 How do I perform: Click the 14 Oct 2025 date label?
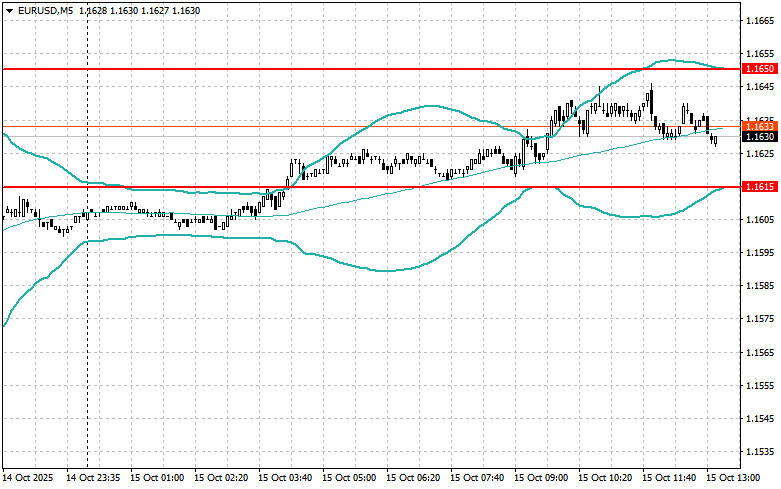point(28,478)
